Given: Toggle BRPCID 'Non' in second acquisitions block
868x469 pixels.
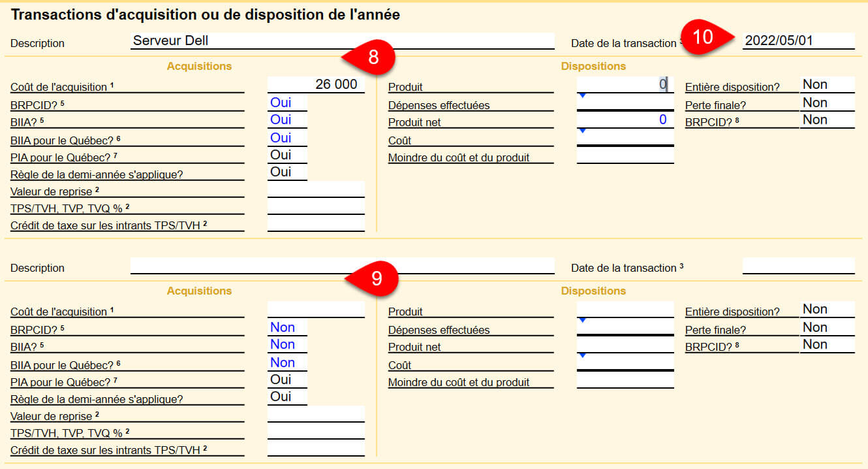Looking at the screenshot, I should 287,327.
